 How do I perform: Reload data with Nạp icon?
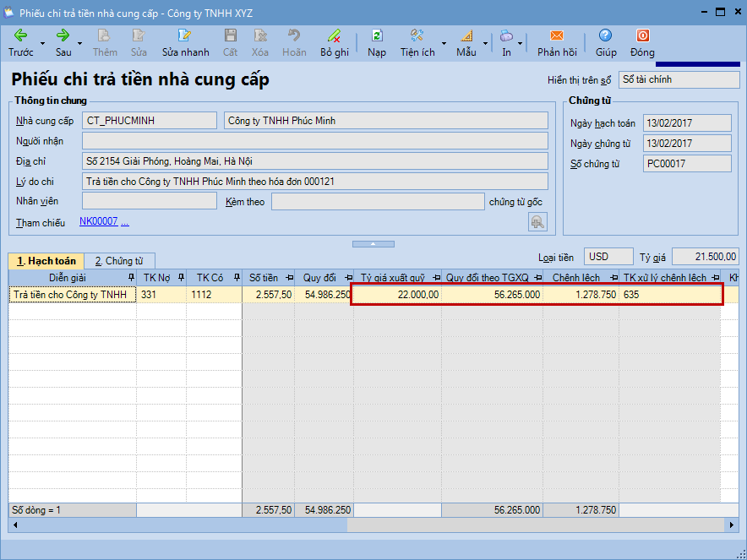(376, 43)
